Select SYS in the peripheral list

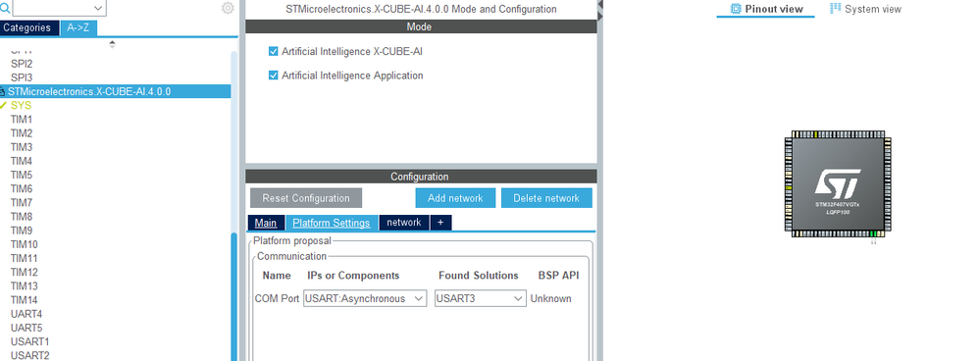coord(22,106)
